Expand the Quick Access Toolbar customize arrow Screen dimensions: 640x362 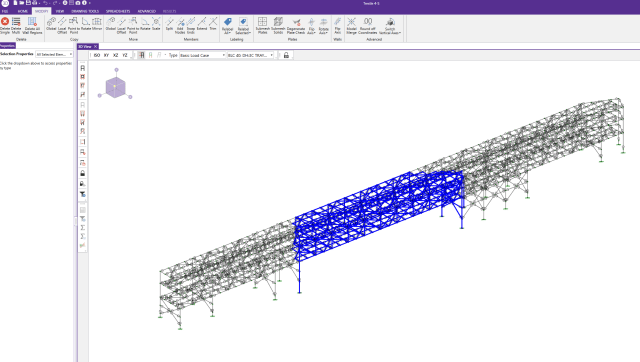pos(89,3)
